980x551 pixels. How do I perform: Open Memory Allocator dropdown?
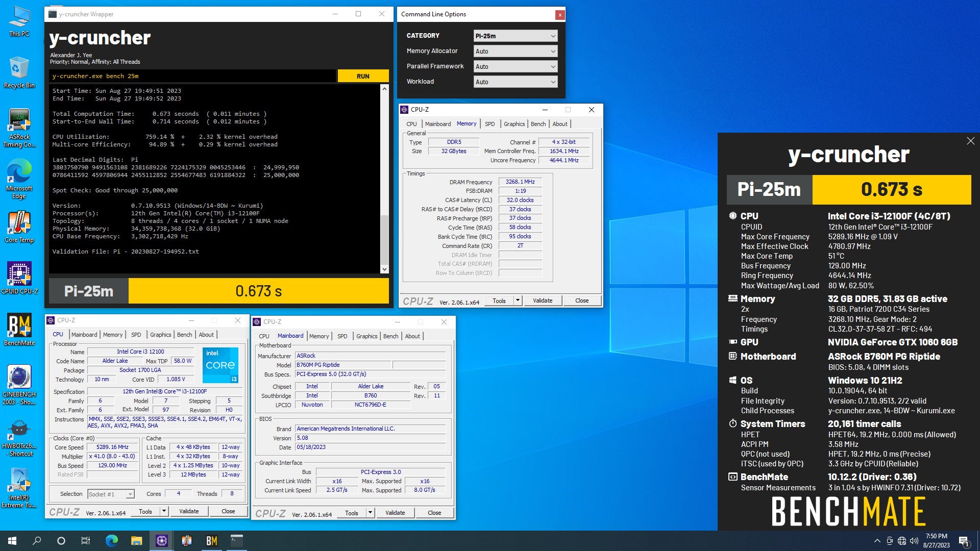coord(515,51)
